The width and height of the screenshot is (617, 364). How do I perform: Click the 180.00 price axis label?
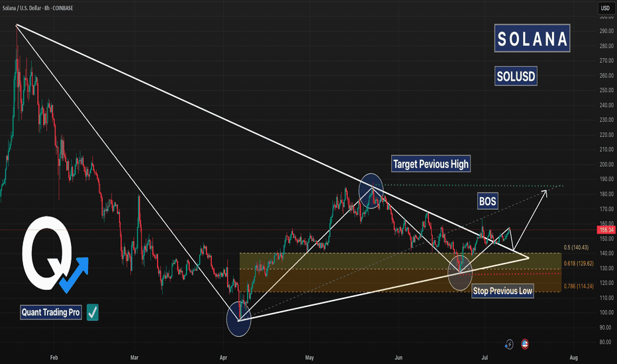tap(606, 194)
